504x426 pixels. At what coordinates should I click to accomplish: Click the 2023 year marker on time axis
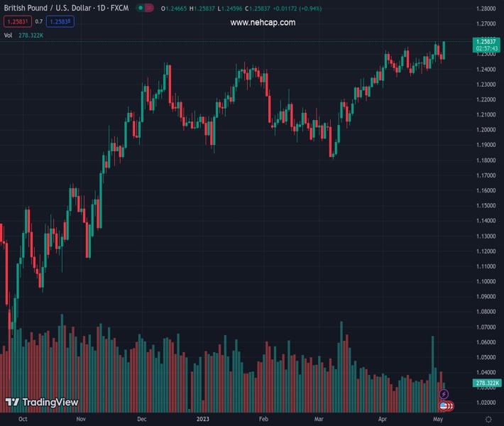click(x=202, y=420)
